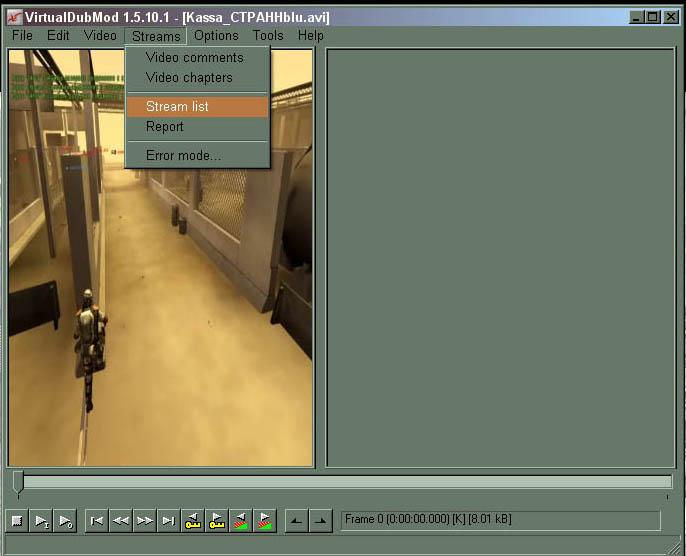This screenshot has width=686, height=556.
Task: Click the Frame 0 status text field
Action: (500, 521)
